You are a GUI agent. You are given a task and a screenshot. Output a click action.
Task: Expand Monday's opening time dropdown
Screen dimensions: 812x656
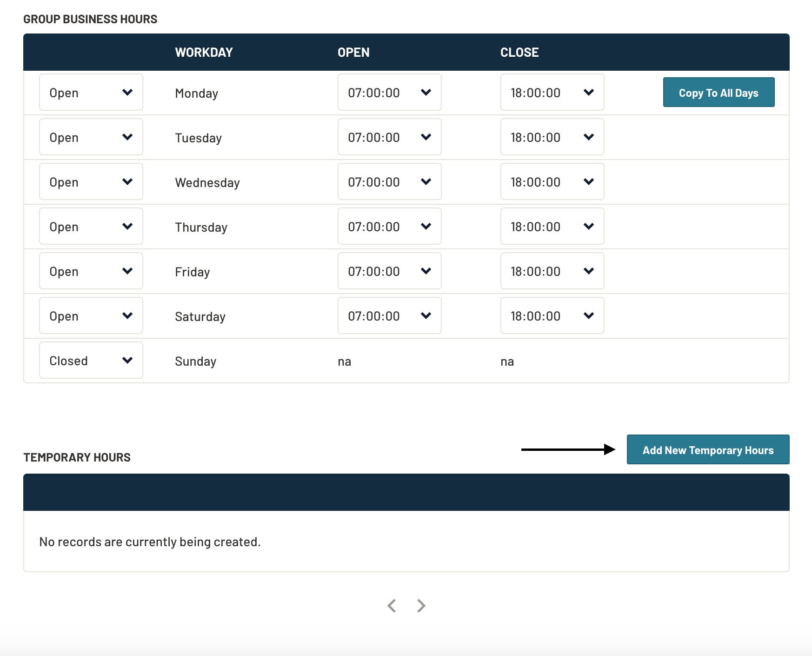(x=389, y=93)
